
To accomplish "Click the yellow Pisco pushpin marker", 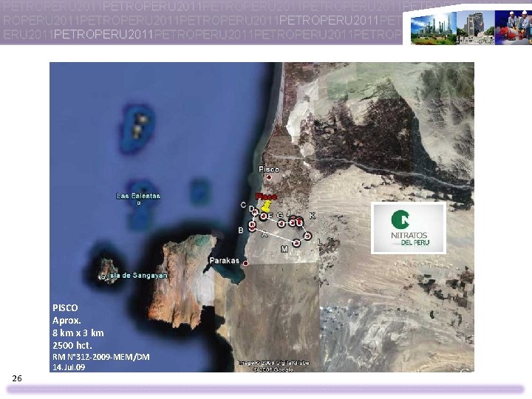I will point(267,206).
